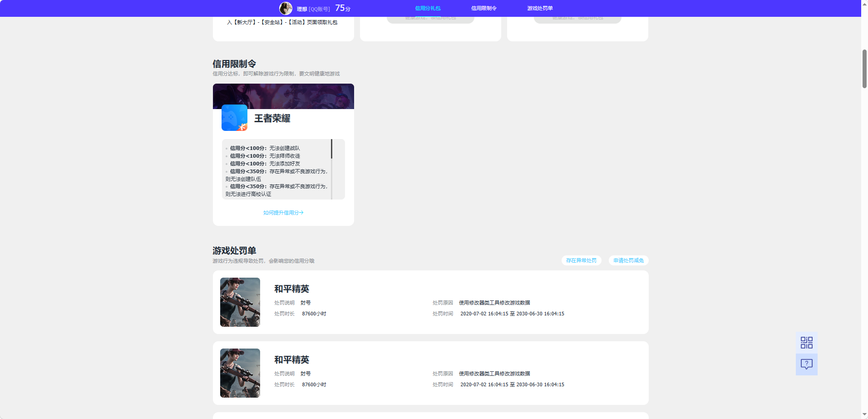Switch to the 信用限制令 tab
The image size is (868, 419).
(483, 8)
